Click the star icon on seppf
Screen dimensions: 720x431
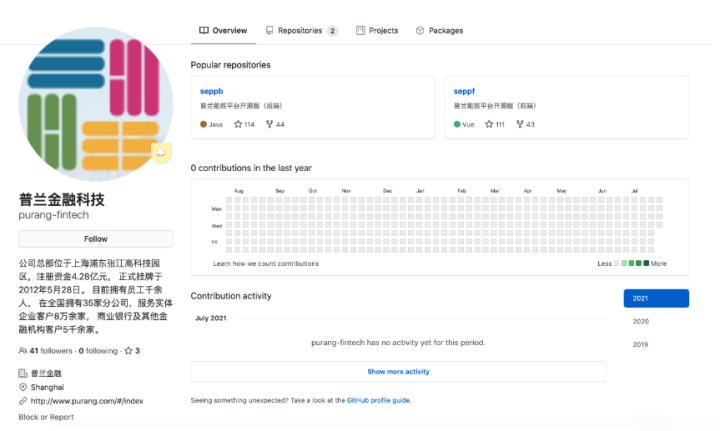[489, 124]
